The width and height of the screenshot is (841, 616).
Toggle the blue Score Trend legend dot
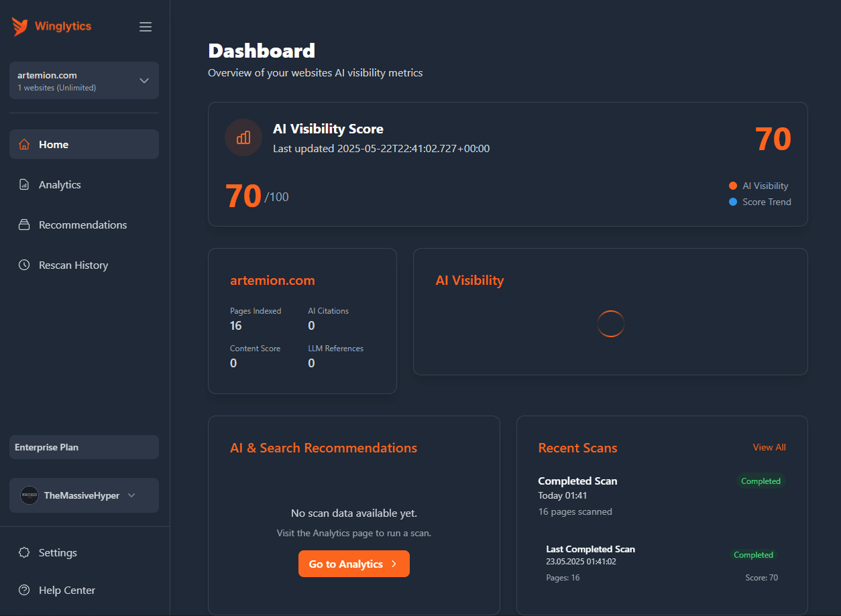733,202
